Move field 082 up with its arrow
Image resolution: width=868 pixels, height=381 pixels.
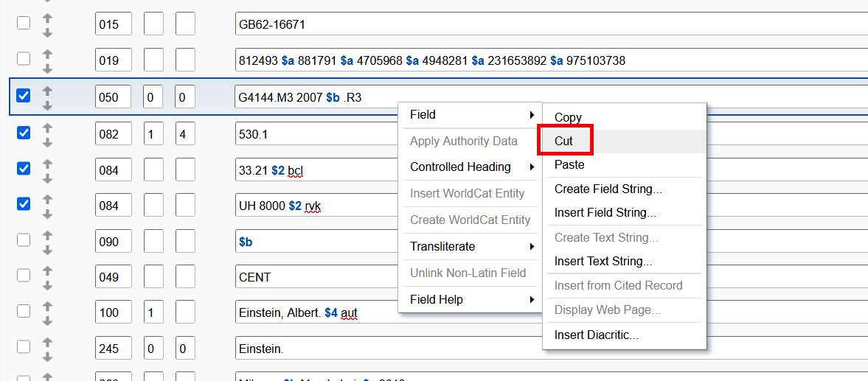click(x=47, y=127)
